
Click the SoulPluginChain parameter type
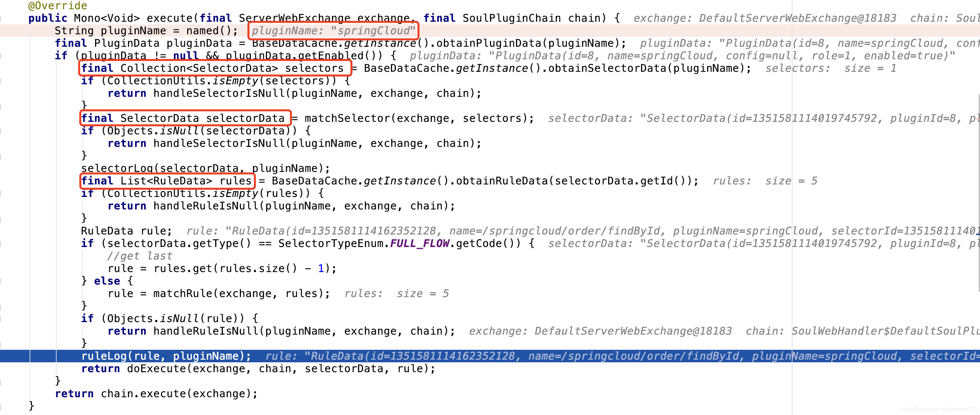(511, 18)
